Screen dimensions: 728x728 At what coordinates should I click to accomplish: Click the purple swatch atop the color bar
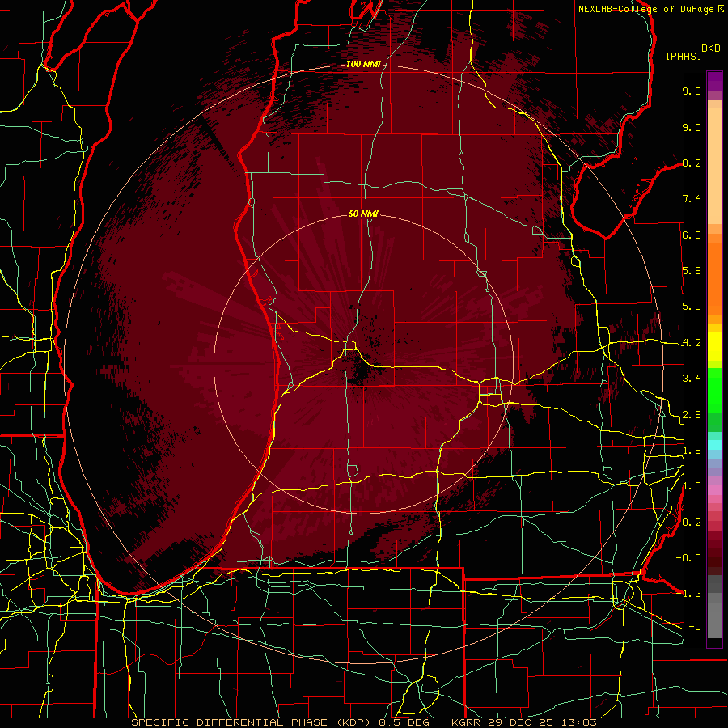click(x=714, y=81)
